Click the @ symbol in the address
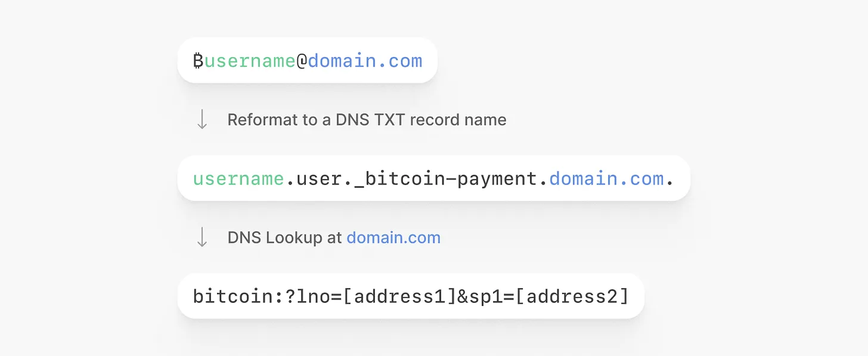868x356 pixels. coord(302,61)
